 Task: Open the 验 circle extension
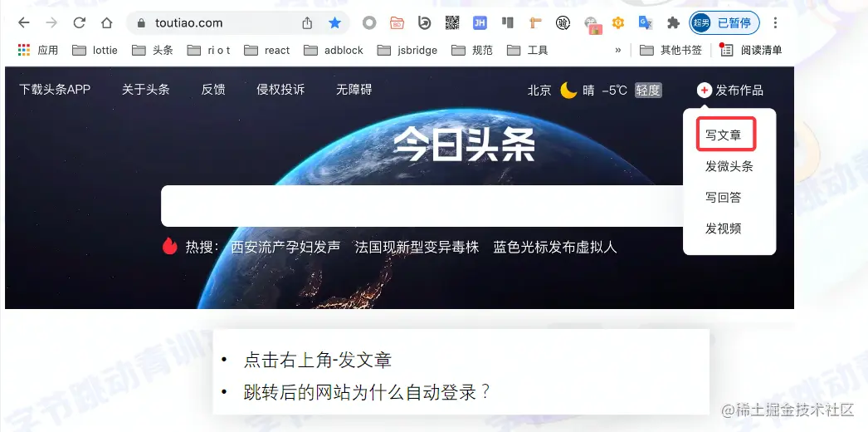pos(563,22)
